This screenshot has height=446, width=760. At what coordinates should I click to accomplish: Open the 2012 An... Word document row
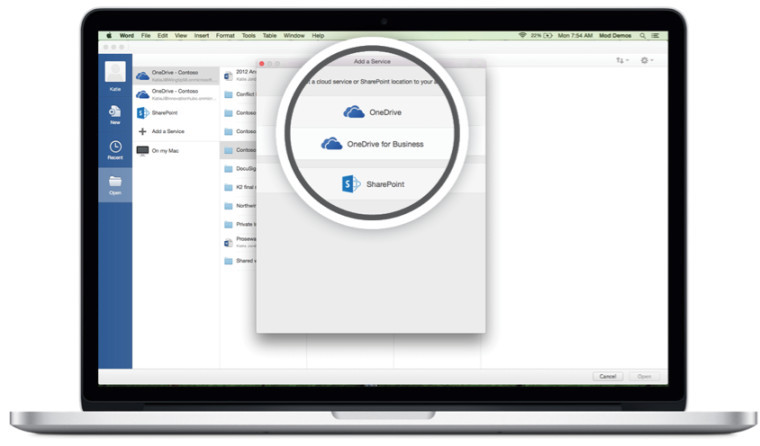[239, 75]
